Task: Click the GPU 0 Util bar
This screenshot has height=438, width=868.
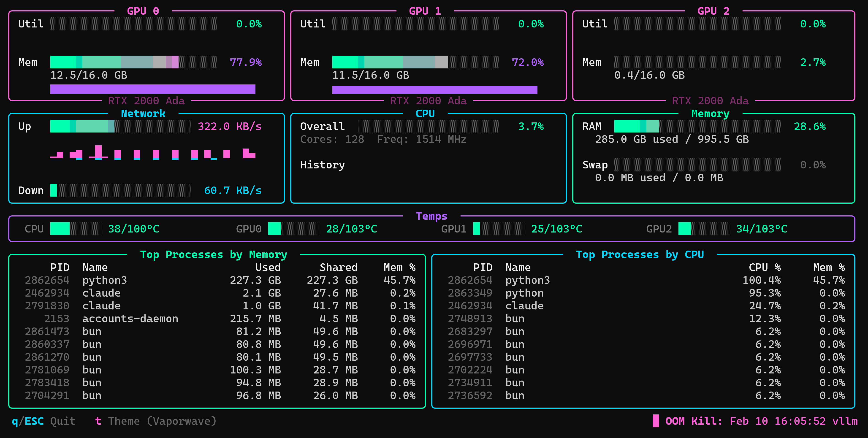Action: point(133,24)
